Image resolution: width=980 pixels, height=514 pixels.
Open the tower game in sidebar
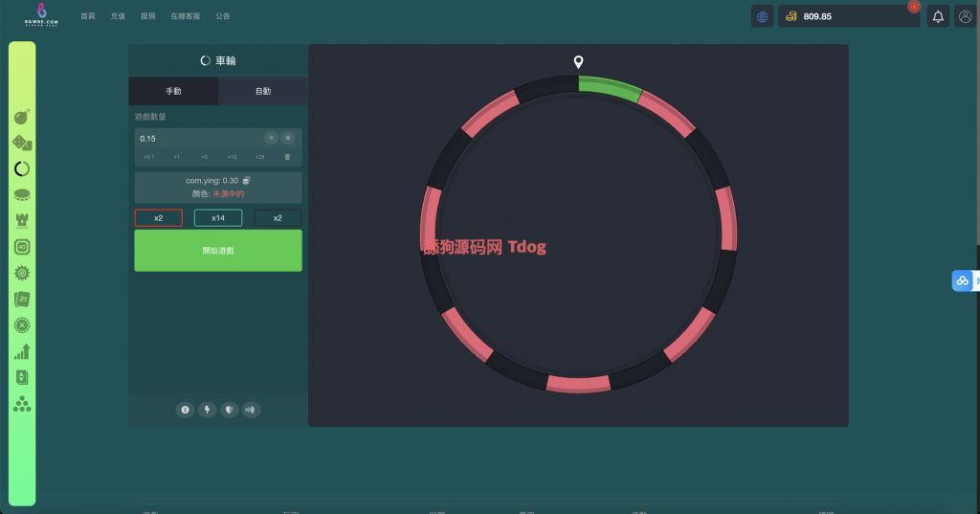(22, 220)
